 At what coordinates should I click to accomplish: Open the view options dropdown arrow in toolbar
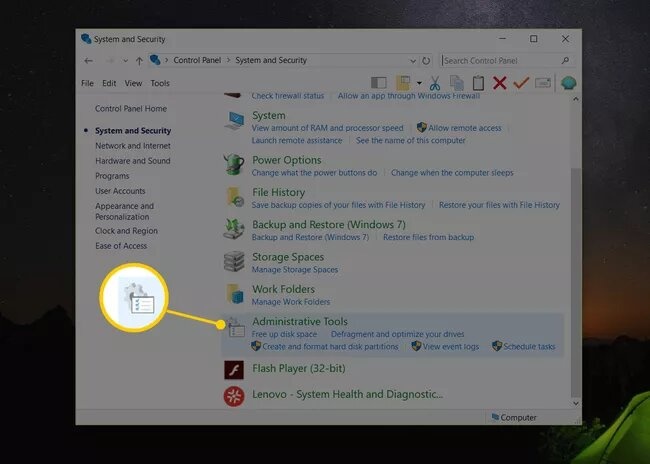[419, 83]
